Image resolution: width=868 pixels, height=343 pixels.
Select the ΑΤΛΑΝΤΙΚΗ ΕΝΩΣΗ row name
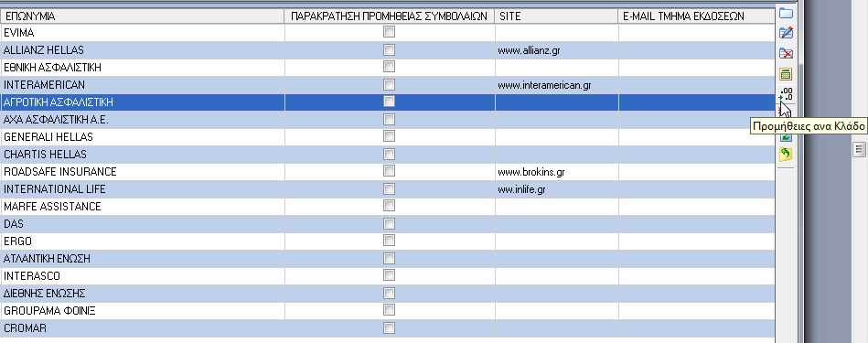pos(47,258)
